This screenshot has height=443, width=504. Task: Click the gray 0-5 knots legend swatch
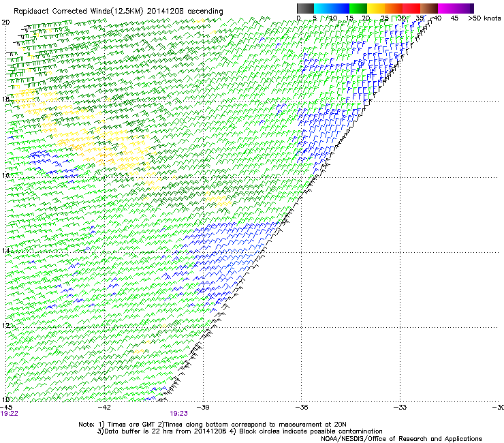(305, 8)
